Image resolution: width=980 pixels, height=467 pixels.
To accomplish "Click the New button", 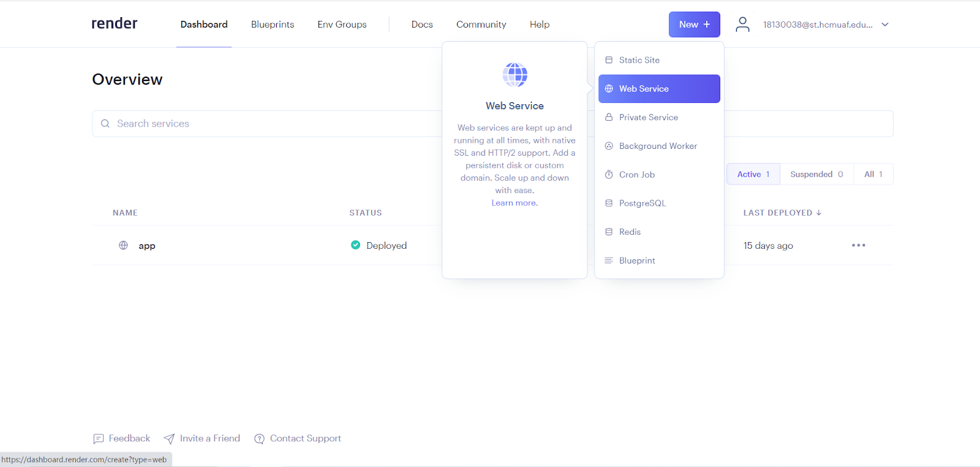I will pos(695,25).
